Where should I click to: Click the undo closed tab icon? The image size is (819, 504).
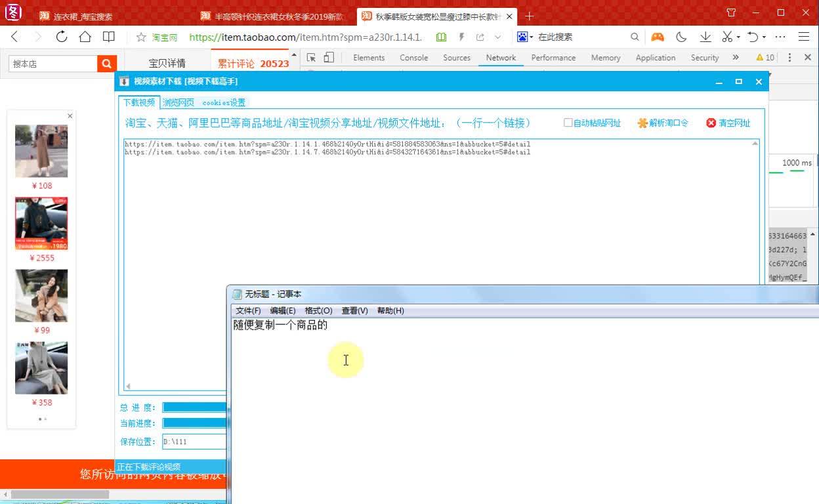pos(753,37)
